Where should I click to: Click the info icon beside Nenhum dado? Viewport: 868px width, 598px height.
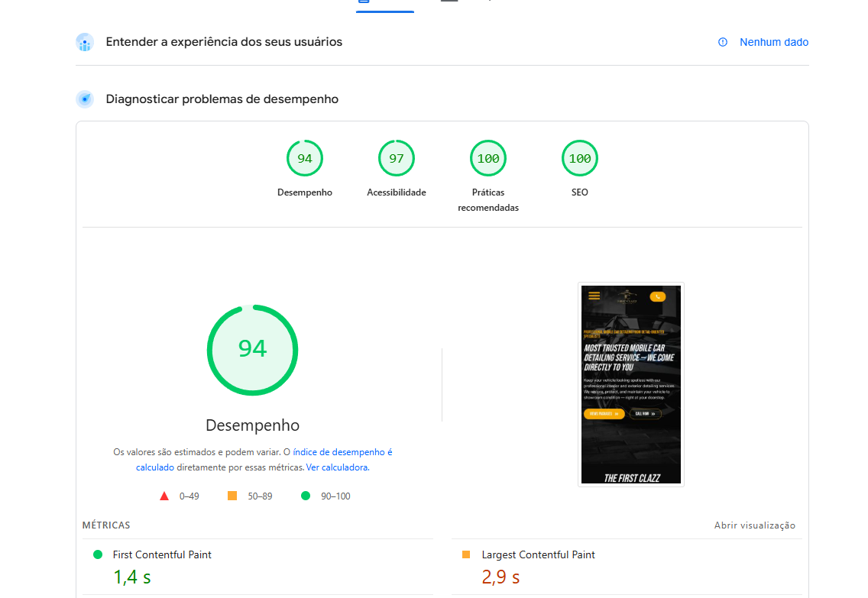tap(723, 42)
